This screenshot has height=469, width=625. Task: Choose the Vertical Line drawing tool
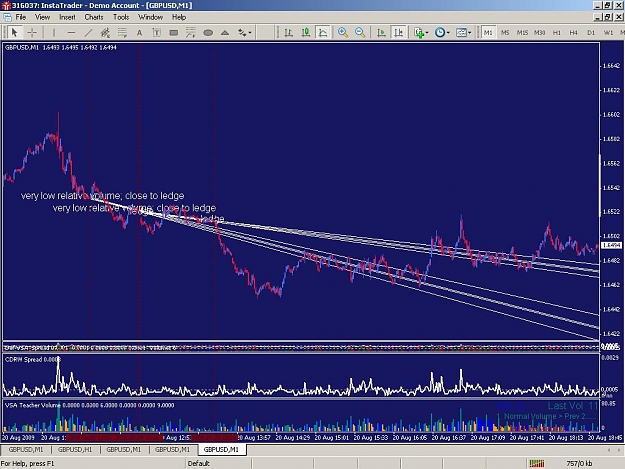[x=54, y=32]
